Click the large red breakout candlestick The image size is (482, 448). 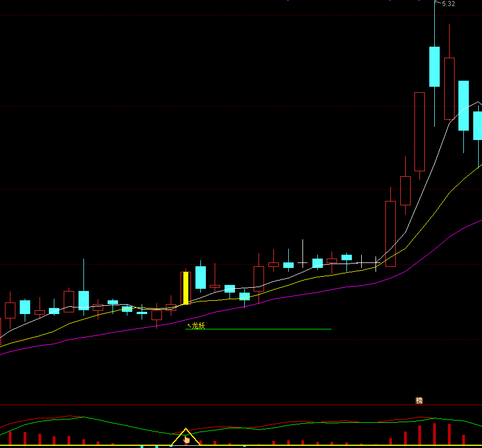point(390,233)
